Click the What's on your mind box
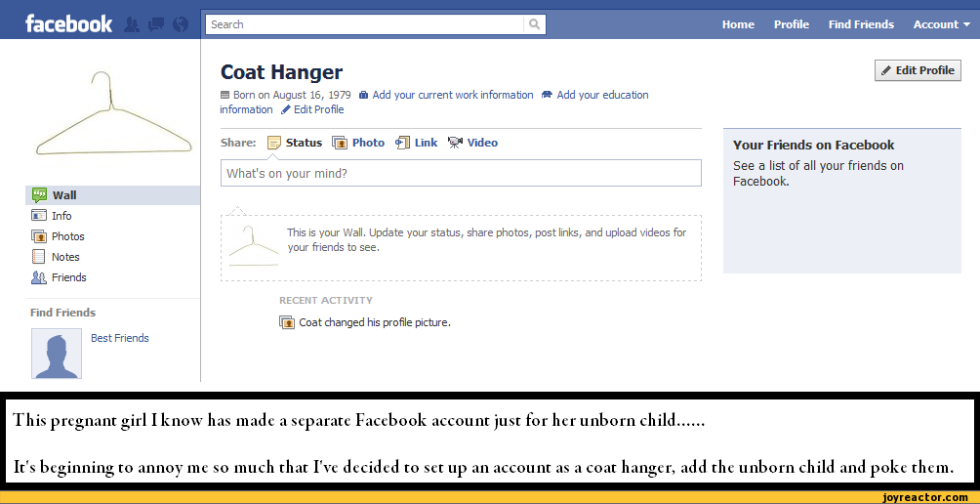 tap(461, 173)
